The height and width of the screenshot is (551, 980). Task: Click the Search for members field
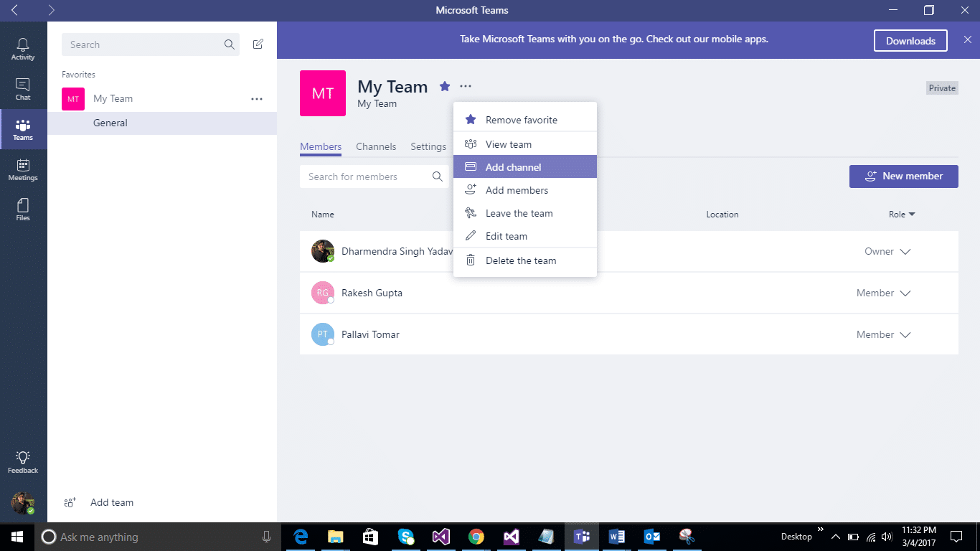click(x=374, y=176)
